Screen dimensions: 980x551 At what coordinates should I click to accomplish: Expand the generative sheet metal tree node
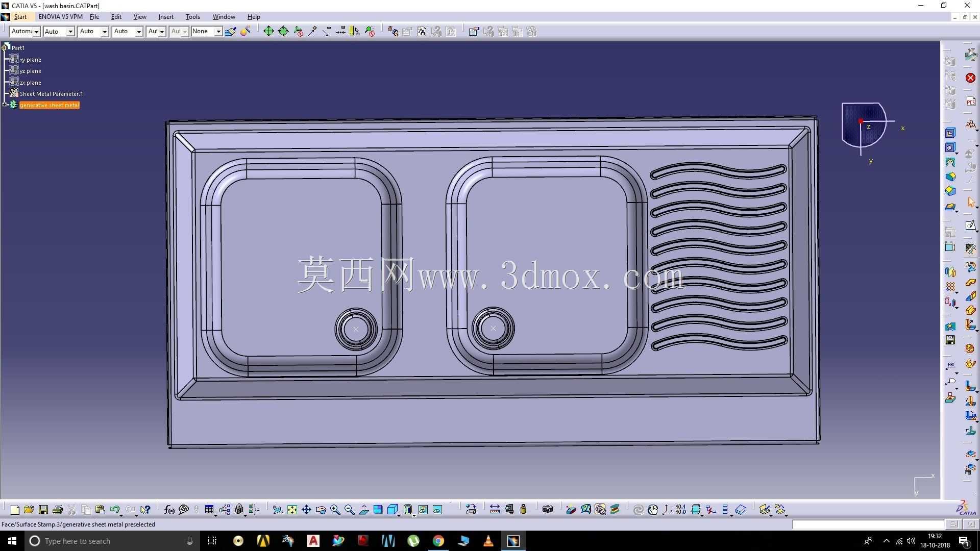[x=5, y=105]
